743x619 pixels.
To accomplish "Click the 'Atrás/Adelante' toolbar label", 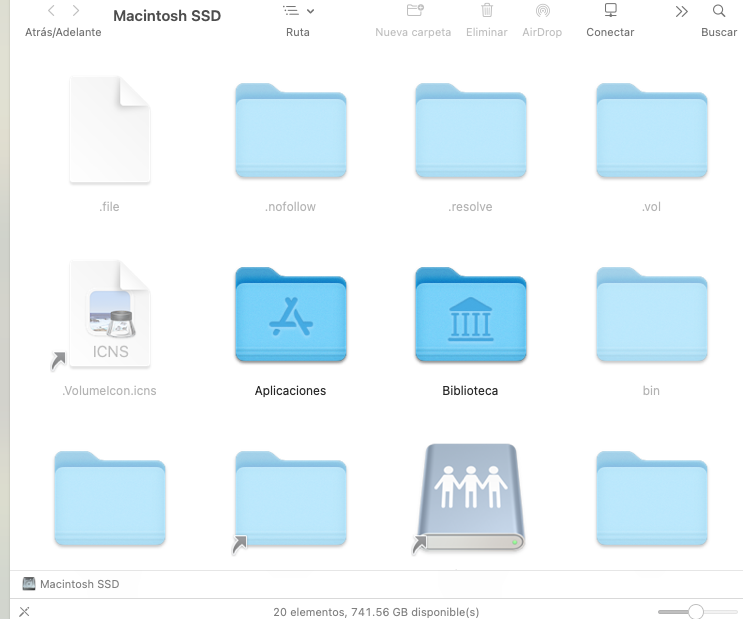I will (x=63, y=32).
